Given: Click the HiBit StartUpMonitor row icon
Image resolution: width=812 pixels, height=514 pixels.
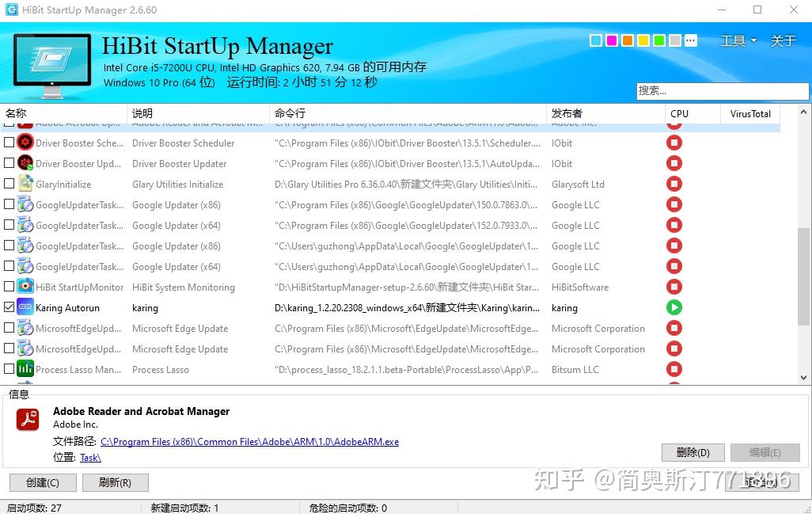Looking at the screenshot, I should (25, 287).
